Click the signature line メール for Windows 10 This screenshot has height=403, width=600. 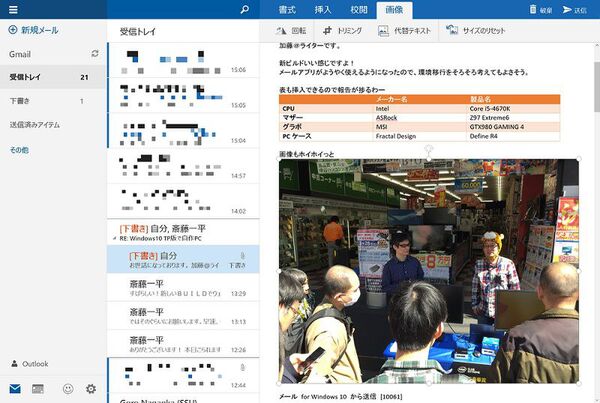coord(341,396)
